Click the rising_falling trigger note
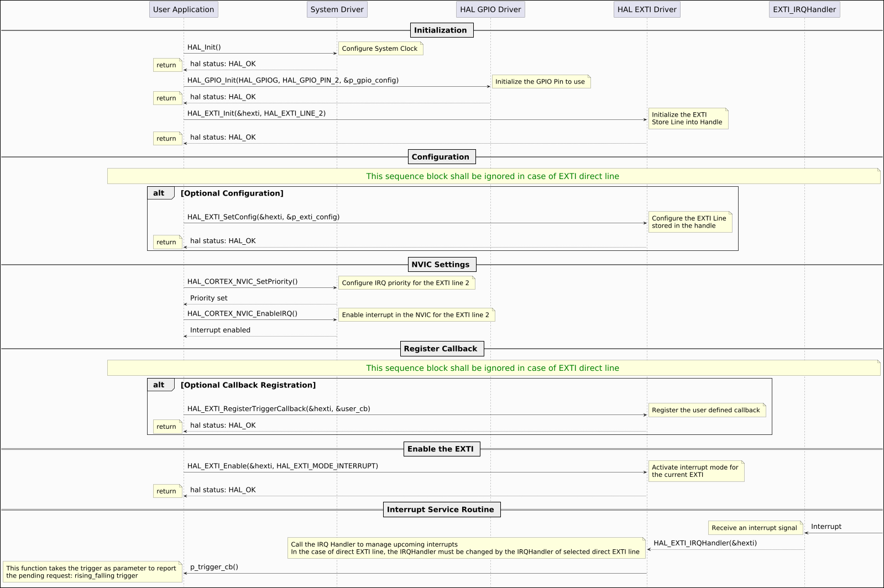The height and width of the screenshot is (588, 884). [92, 572]
